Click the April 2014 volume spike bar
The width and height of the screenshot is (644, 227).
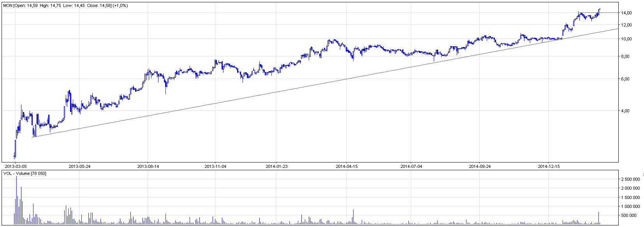click(x=353, y=217)
